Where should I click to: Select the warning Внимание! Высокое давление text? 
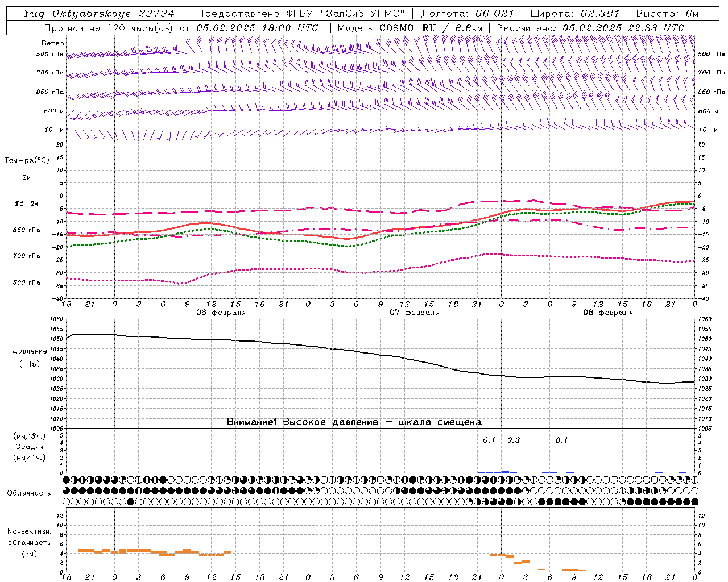click(354, 422)
